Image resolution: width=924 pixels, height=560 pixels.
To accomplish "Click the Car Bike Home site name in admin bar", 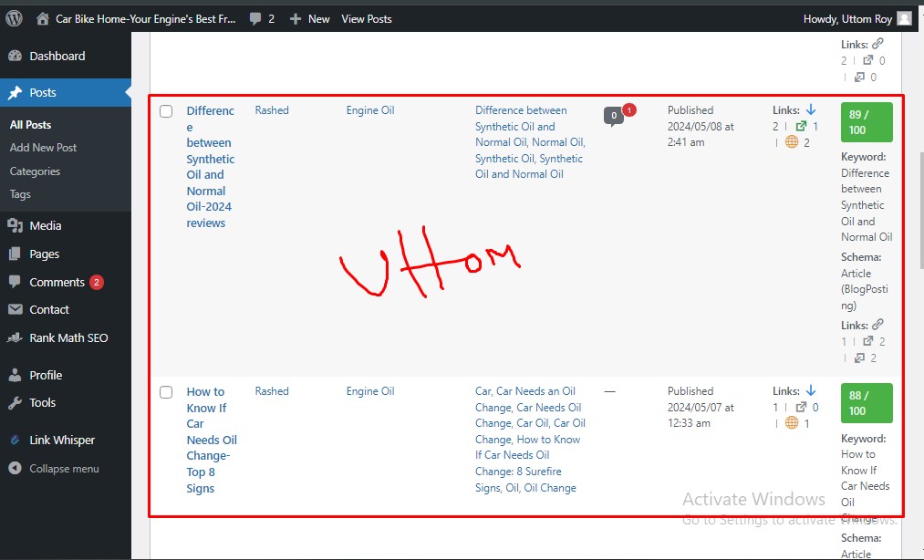I will tap(146, 19).
